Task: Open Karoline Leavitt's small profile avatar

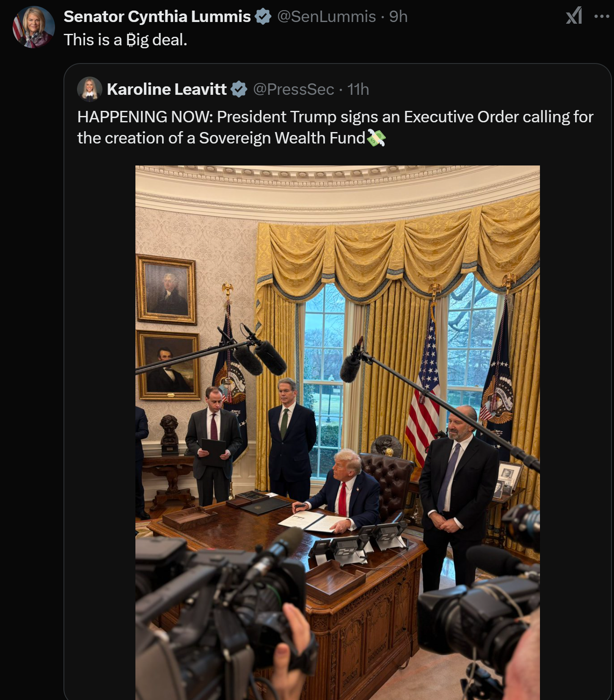Action: click(x=90, y=89)
